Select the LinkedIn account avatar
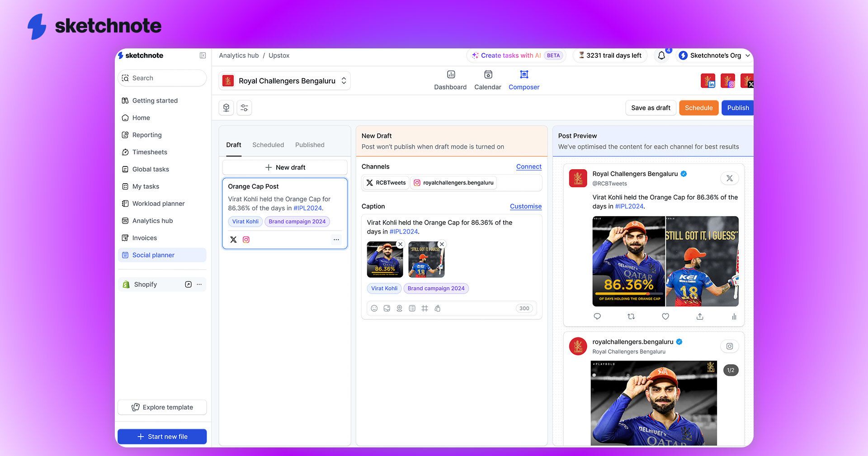Screen dimensions: 868x456 [x=708, y=81]
